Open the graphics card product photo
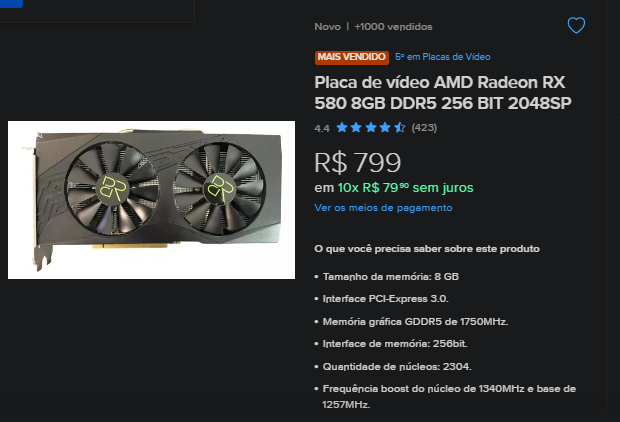 tap(151, 200)
